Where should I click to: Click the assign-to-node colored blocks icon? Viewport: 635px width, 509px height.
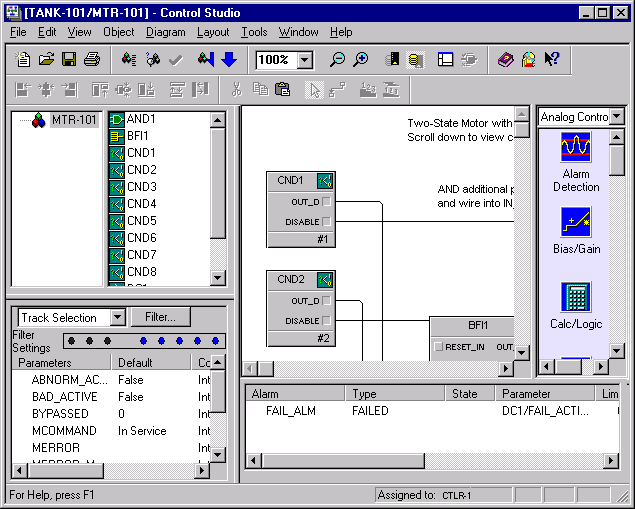(129, 60)
